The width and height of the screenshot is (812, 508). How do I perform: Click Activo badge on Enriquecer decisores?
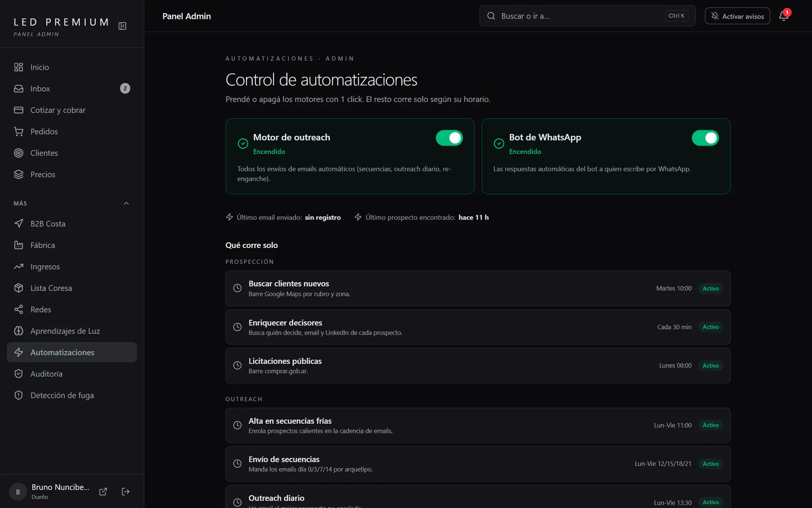pyautogui.click(x=710, y=327)
